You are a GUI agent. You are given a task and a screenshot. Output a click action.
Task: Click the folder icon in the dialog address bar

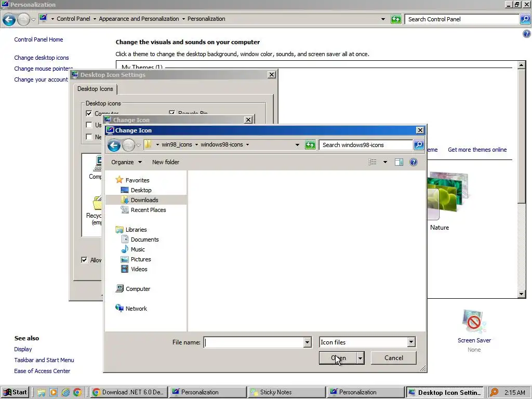(148, 144)
